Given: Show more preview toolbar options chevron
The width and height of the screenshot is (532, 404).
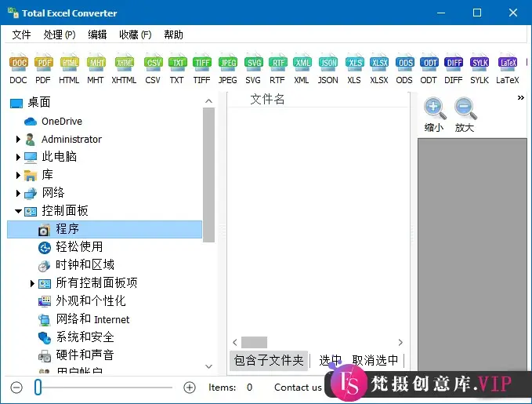Looking at the screenshot, I should 521,98.
